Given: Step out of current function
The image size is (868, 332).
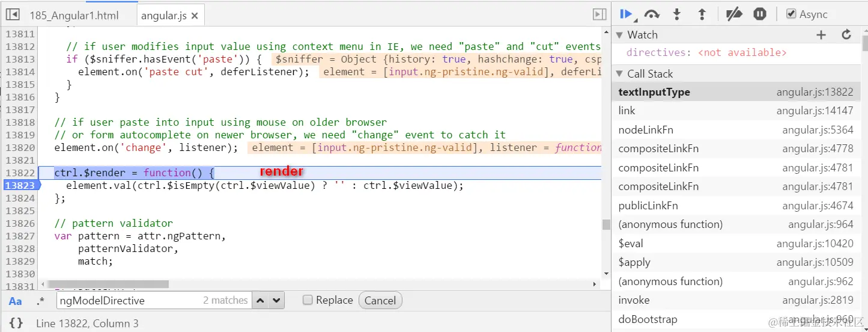Looking at the screenshot, I should point(702,14).
